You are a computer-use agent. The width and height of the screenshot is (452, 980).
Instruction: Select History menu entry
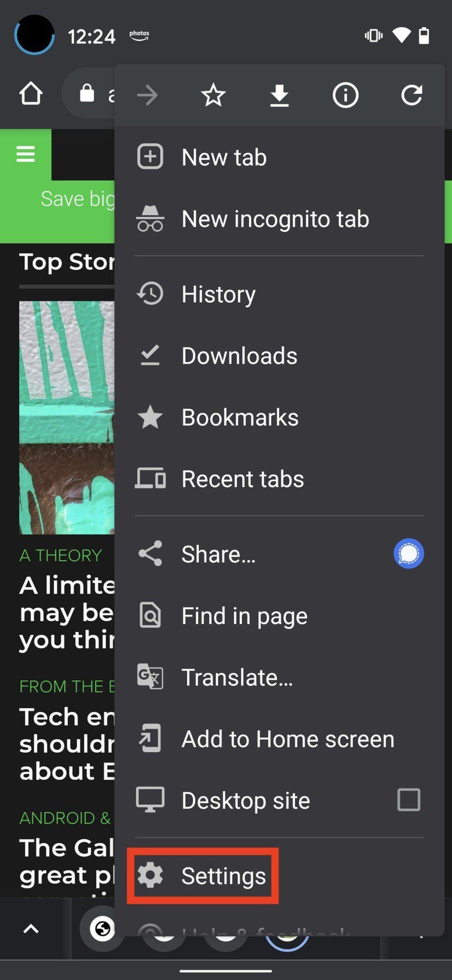tap(218, 294)
